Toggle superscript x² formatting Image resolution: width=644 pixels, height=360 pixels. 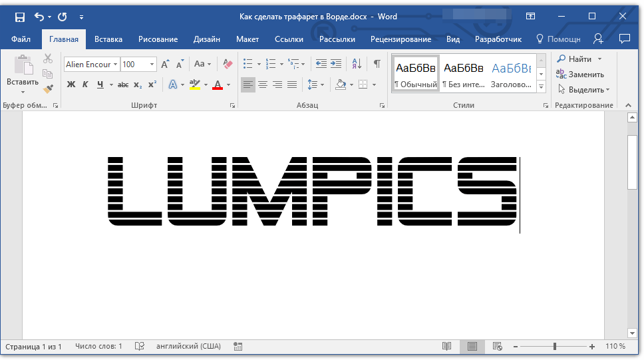click(x=152, y=85)
